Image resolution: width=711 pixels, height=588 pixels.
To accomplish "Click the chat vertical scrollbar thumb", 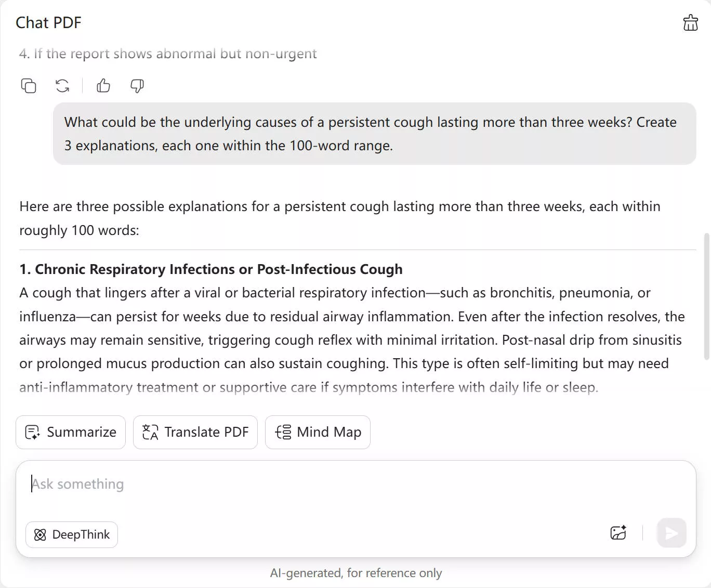I will (706, 296).
